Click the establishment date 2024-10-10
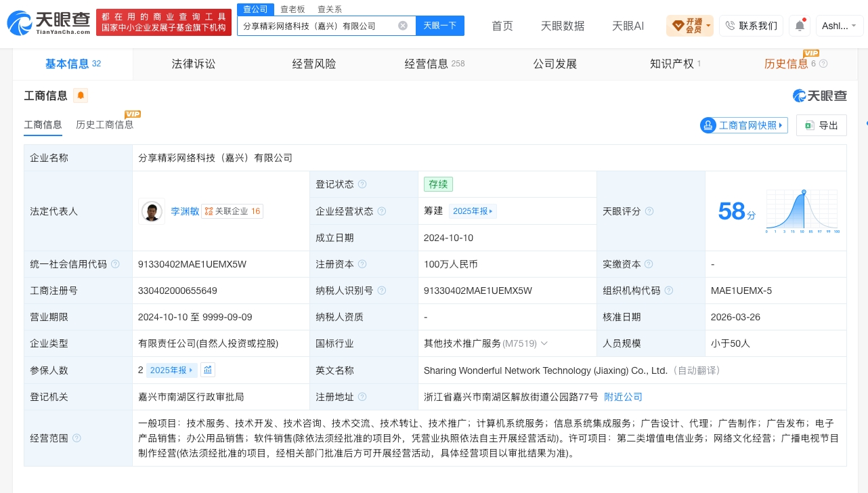 coord(448,238)
